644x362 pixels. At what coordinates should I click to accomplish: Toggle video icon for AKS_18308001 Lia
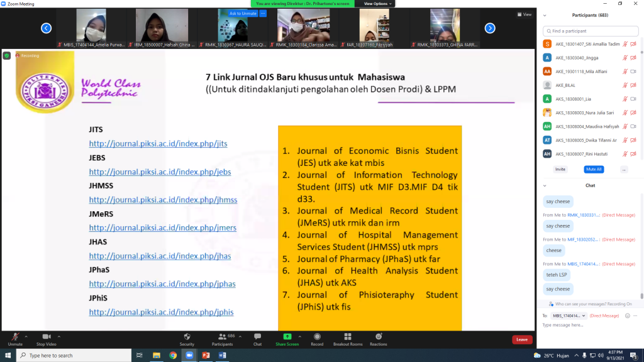(x=633, y=99)
